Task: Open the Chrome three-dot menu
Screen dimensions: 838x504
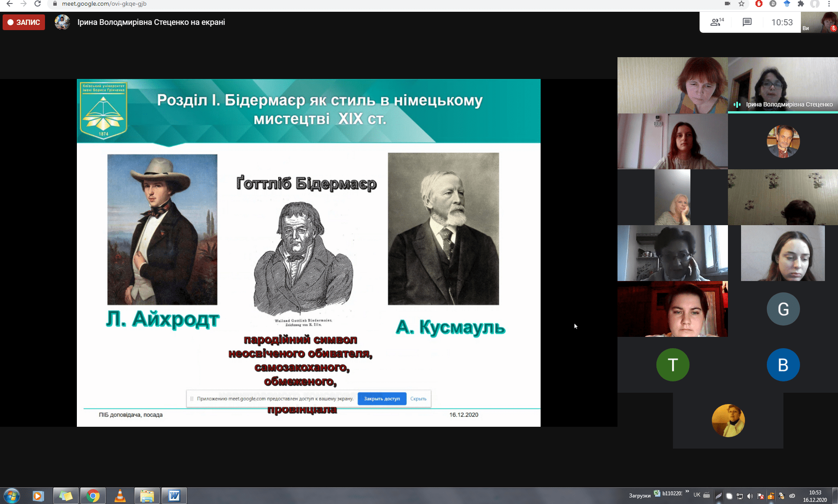Action: (x=829, y=4)
